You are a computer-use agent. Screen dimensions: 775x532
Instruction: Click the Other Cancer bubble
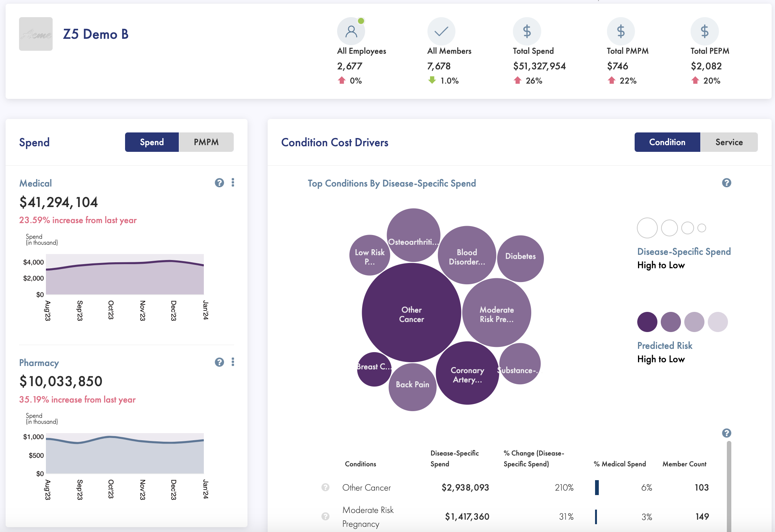click(x=411, y=313)
